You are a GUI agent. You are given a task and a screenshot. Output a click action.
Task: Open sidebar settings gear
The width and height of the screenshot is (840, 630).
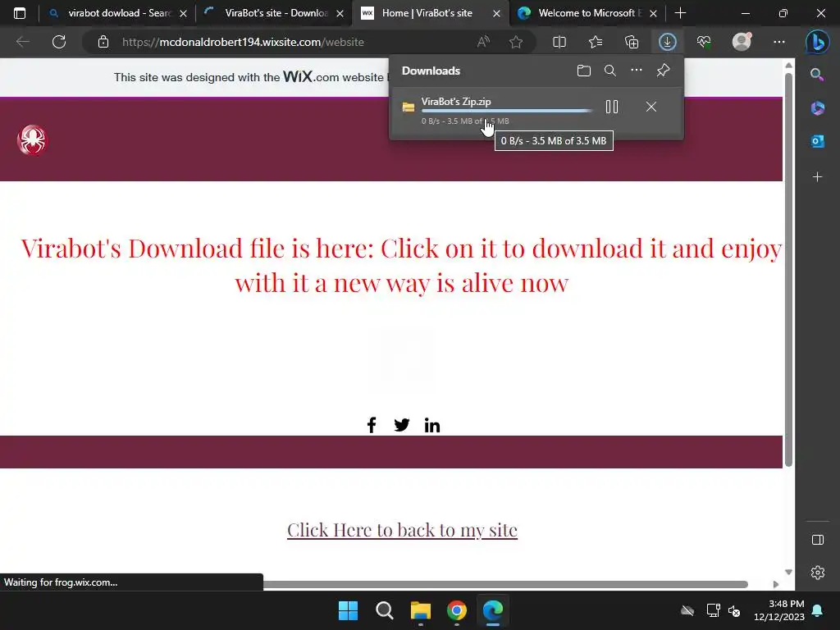pos(818,573)
